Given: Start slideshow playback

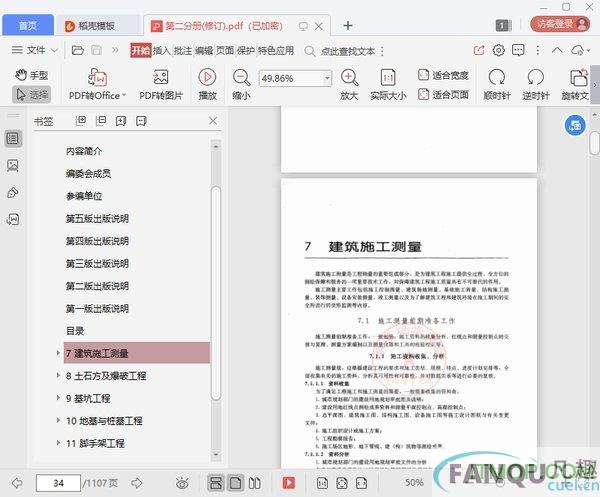Looking at the screenshot, I should point(207,85).
